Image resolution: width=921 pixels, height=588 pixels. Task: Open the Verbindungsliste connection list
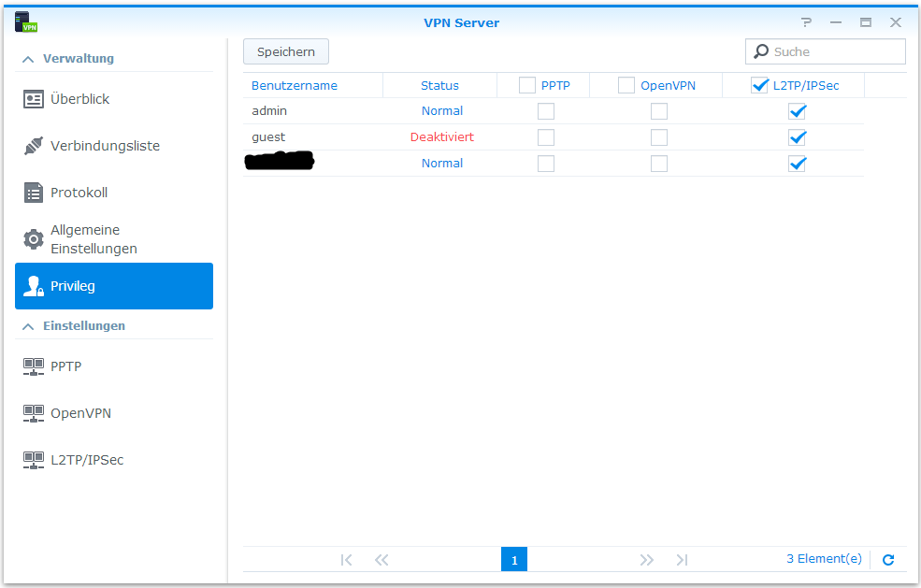tap(104, 146)
